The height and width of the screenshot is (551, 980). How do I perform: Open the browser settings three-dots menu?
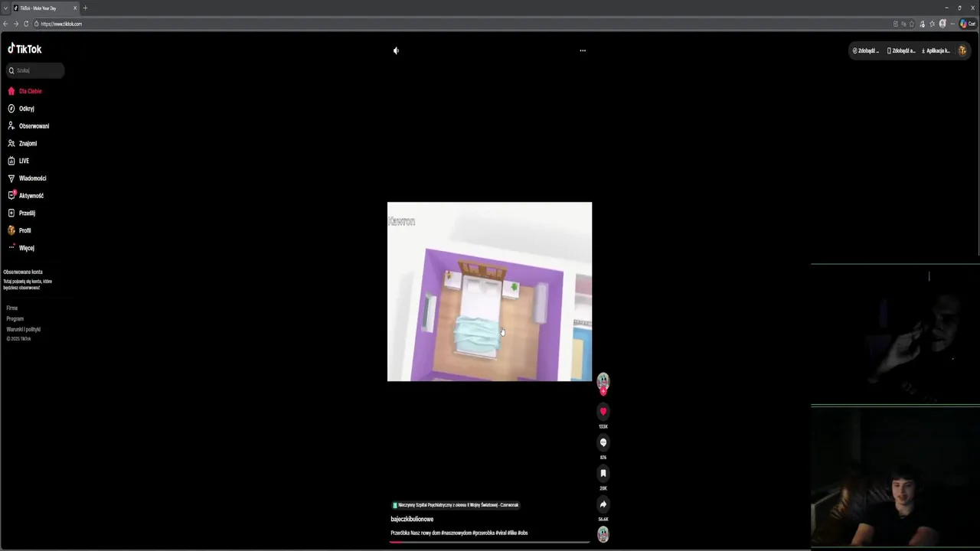tap(952, 24)
